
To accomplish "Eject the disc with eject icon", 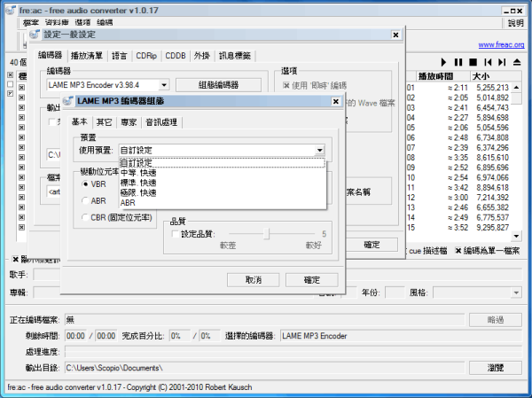I will click(x=517, y=62).
